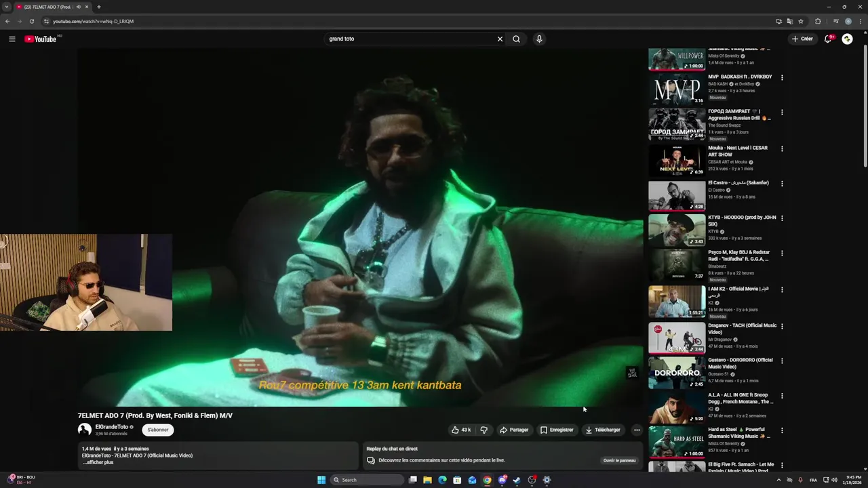Start voice search with the microphone
The image size is (868, 488).
(539, 39)
